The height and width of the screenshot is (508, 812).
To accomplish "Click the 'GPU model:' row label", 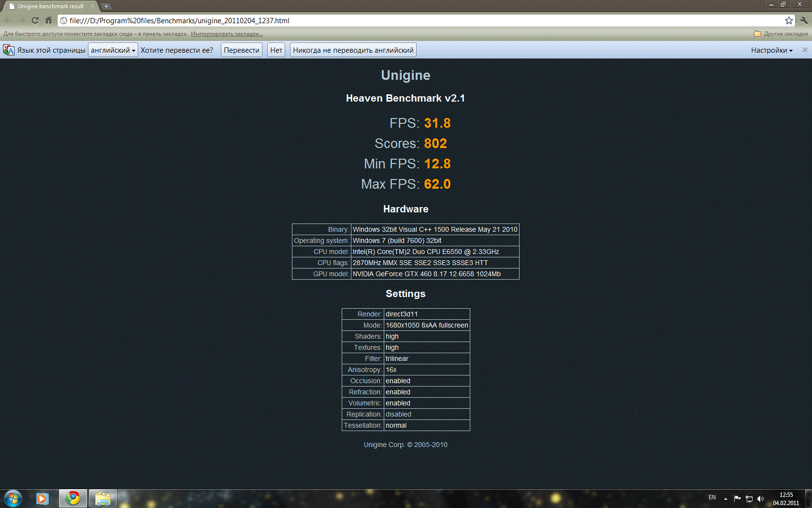I will [321, 274].
